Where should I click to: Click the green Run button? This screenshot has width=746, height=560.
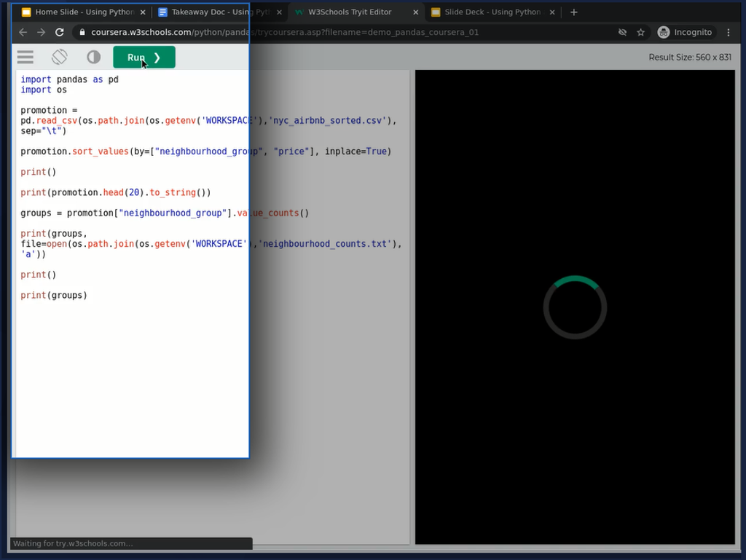144,58
